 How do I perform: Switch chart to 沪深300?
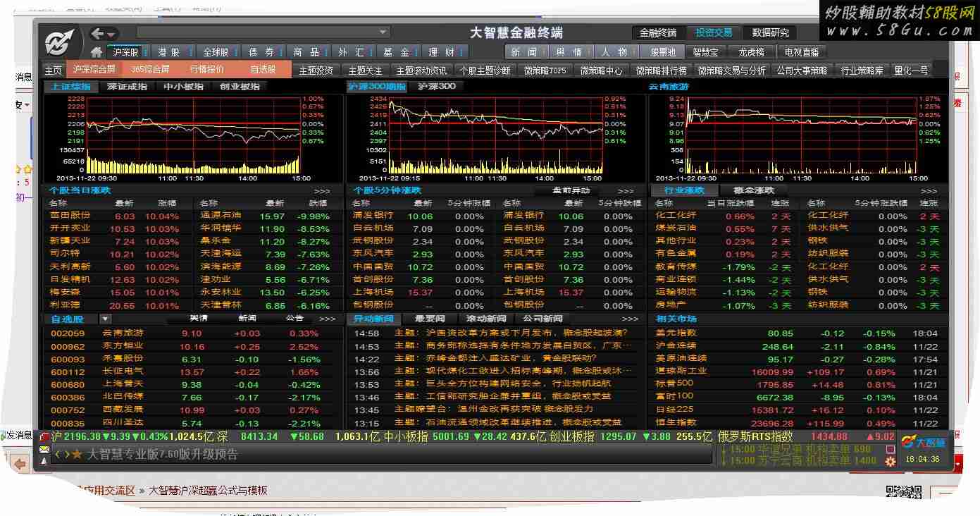coord(437,87)
